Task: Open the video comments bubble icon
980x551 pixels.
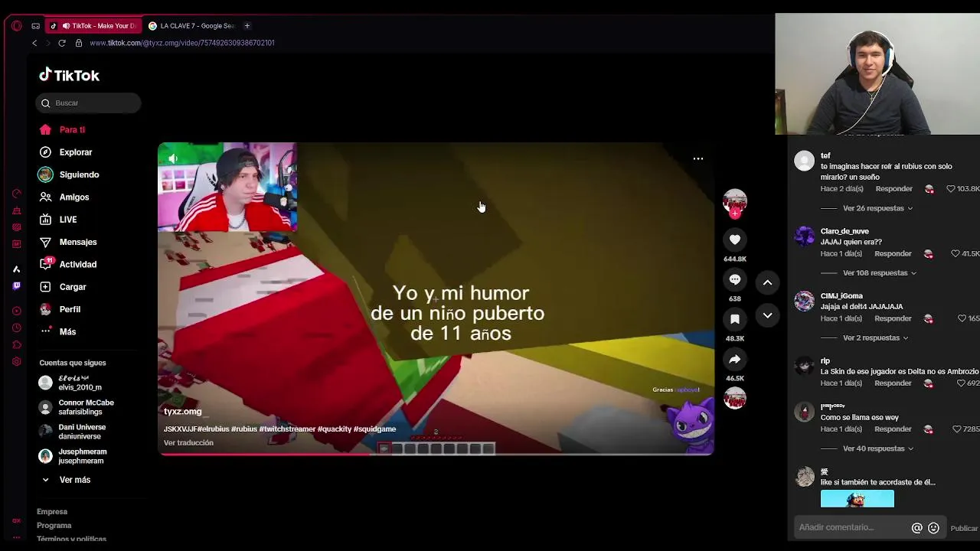Action: 735,279
